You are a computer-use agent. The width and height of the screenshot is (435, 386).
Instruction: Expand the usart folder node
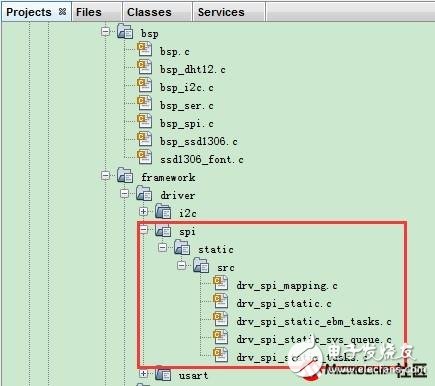point(144,373)
